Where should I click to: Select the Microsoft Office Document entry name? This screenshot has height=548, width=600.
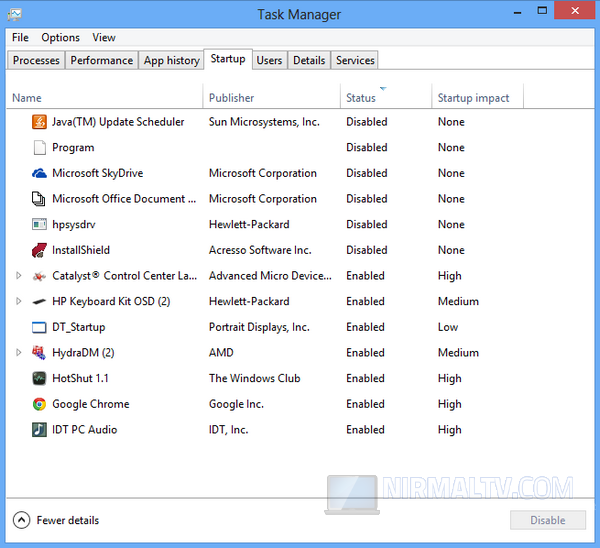click(124, 199)
